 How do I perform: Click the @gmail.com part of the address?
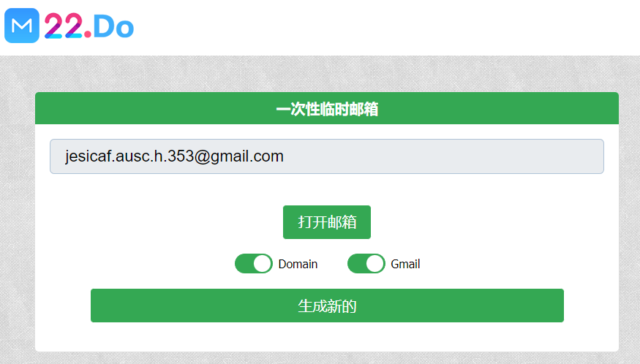pos(239,156)
